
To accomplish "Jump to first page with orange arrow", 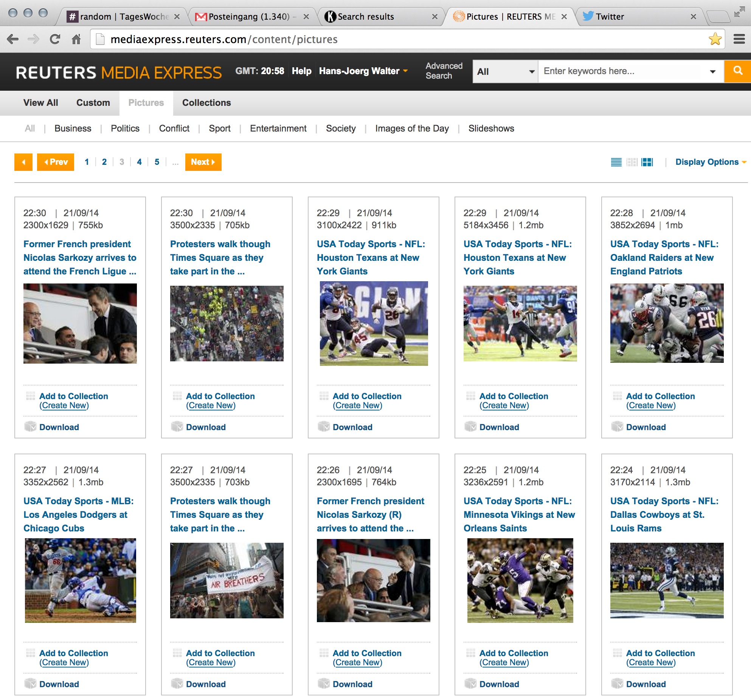I will [x=23, y=162].
